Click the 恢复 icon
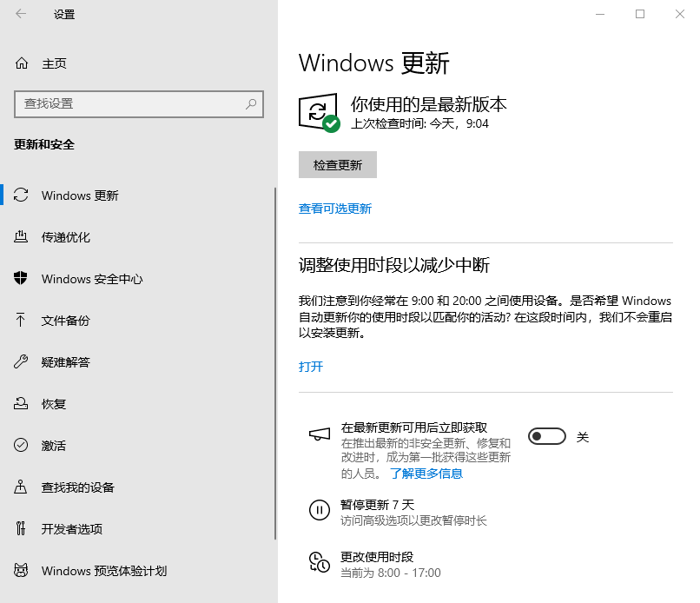700x603 pixels. point(21,403)
